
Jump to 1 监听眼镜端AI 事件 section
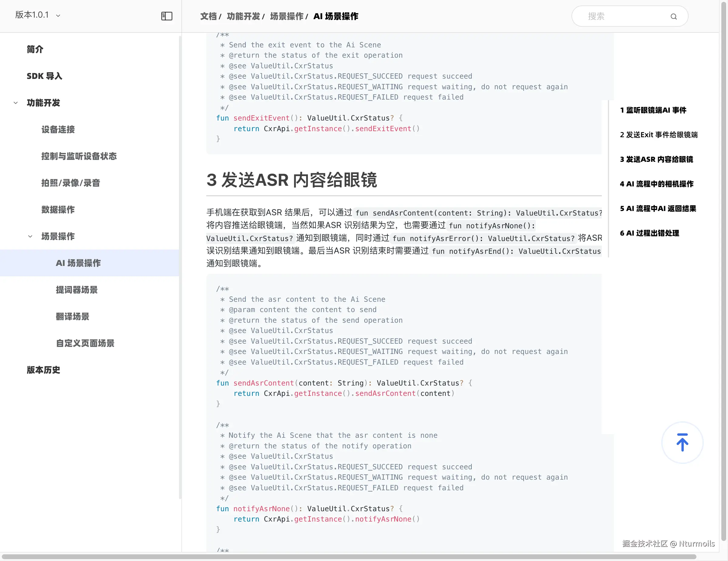[653, 110]
